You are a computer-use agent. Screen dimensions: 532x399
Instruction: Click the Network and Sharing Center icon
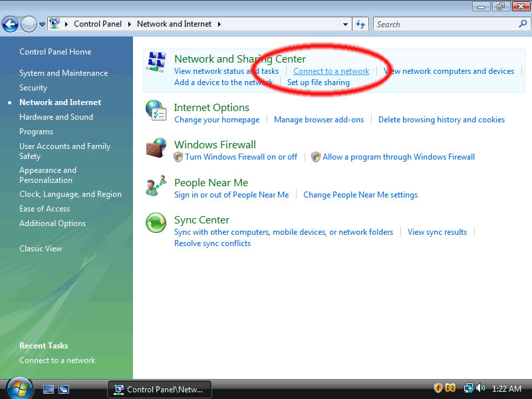click(156, 63)
